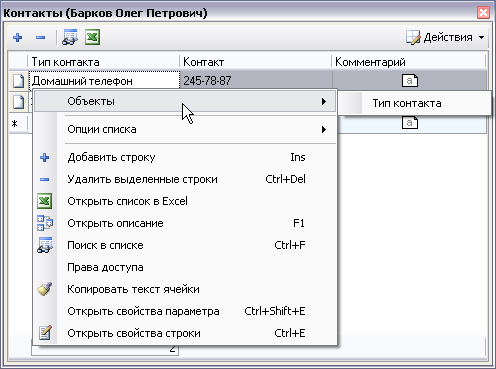Screen dimensions: 496x369
Task: Expand the Объекты submenu arrow
Action: coord(324,101)
